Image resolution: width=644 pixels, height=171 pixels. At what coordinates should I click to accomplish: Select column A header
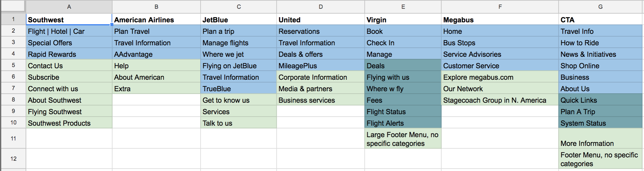tap(69, 7)
